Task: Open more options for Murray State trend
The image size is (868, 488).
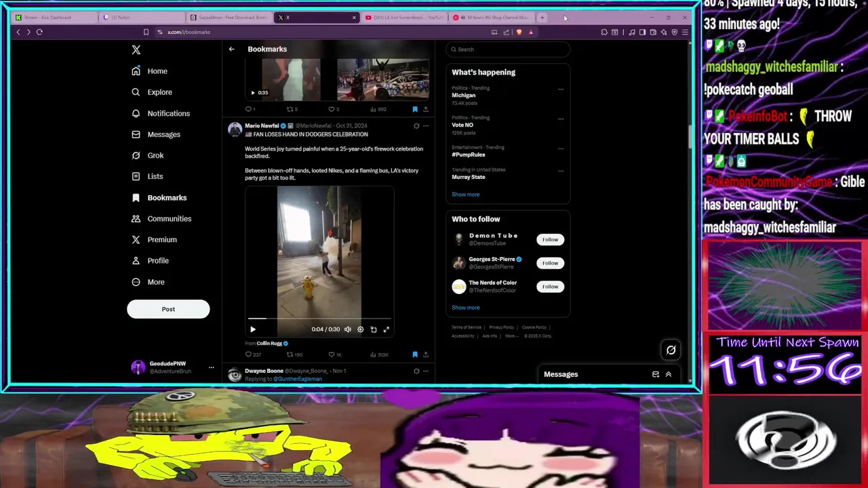Action: [x=561, y=170]
